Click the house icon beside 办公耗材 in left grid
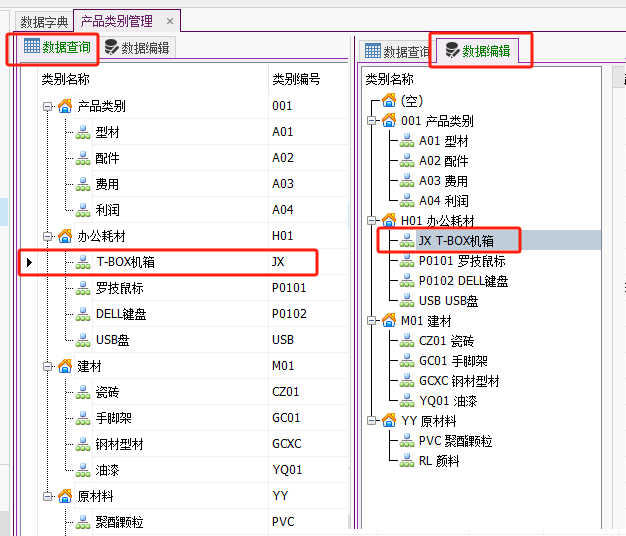 point(65,236)
